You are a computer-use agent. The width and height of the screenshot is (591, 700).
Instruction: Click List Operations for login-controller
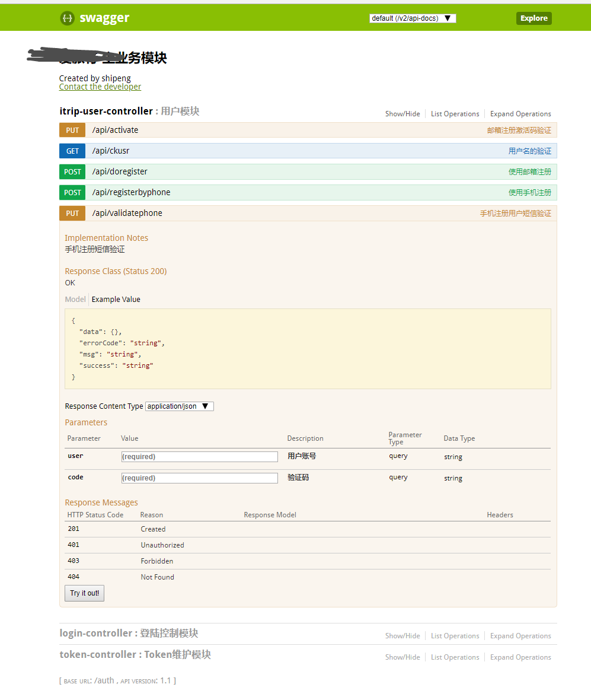pyautogui.click(x=455, y=636)
